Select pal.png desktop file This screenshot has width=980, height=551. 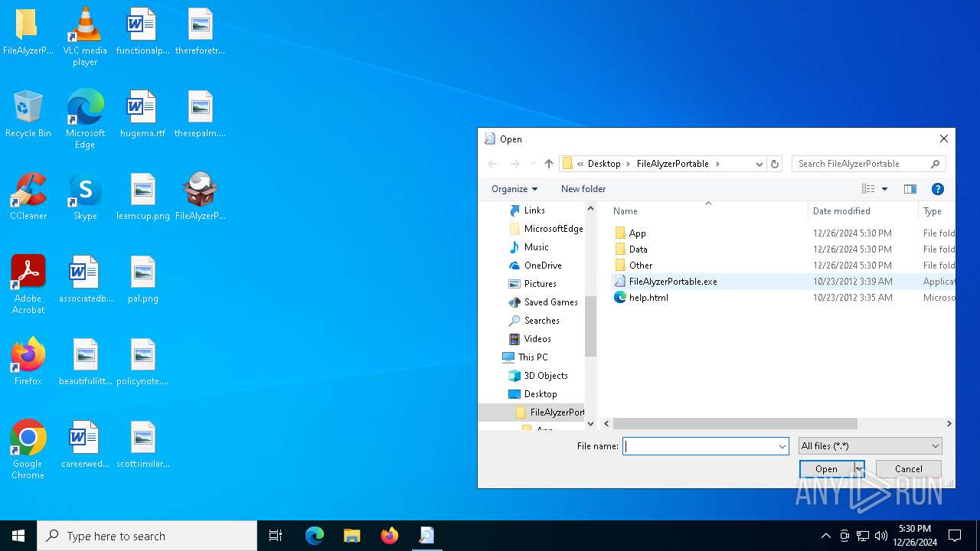(x=143, y=279)
